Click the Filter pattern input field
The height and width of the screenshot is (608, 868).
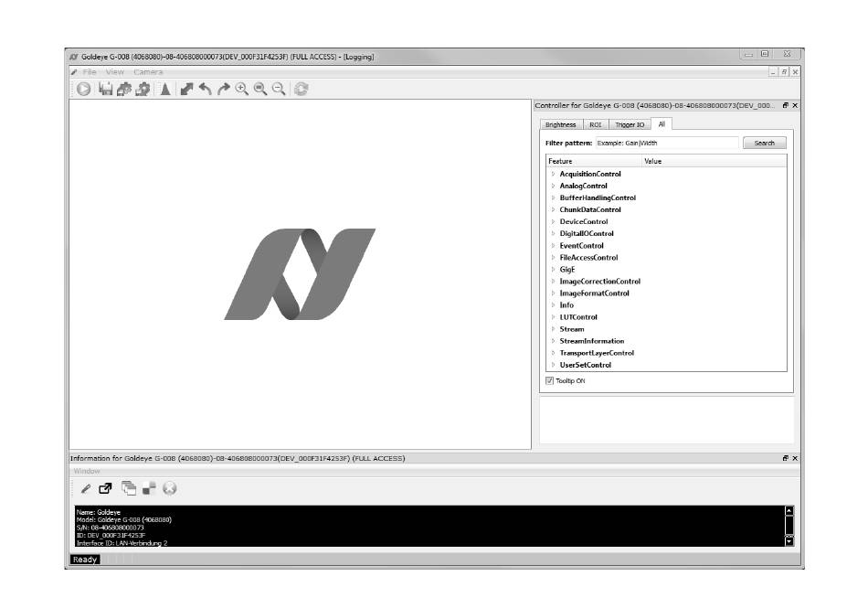(666, 143)
